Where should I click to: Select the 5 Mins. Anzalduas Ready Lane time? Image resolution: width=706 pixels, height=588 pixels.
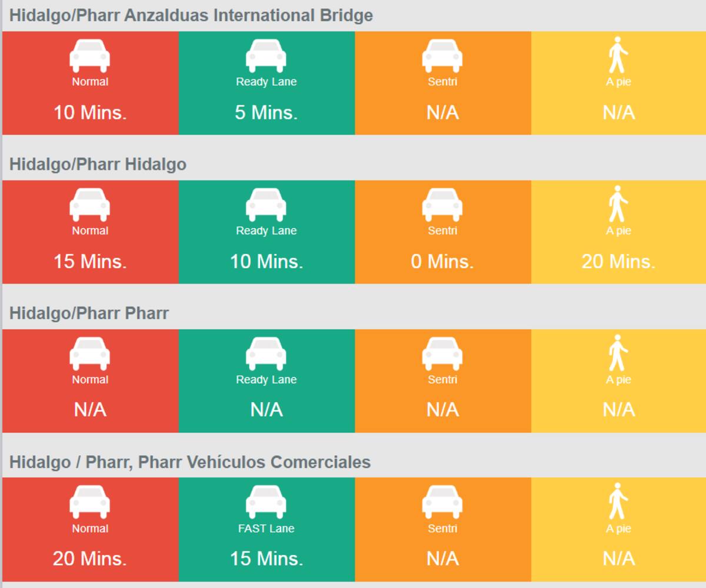point(267,113)
